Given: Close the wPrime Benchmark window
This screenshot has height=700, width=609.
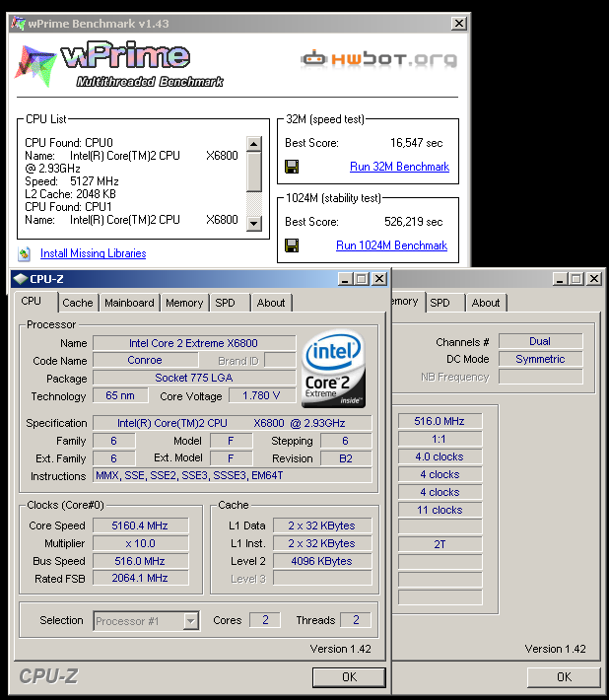Looking at the screenshot, I should (x=458, y=24).
